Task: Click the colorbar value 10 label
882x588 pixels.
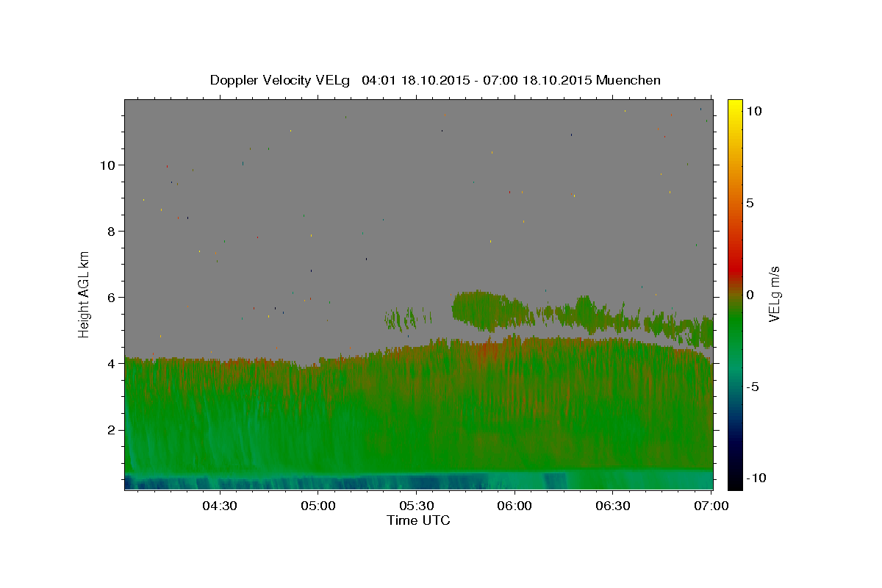Action: click(753, 110)
